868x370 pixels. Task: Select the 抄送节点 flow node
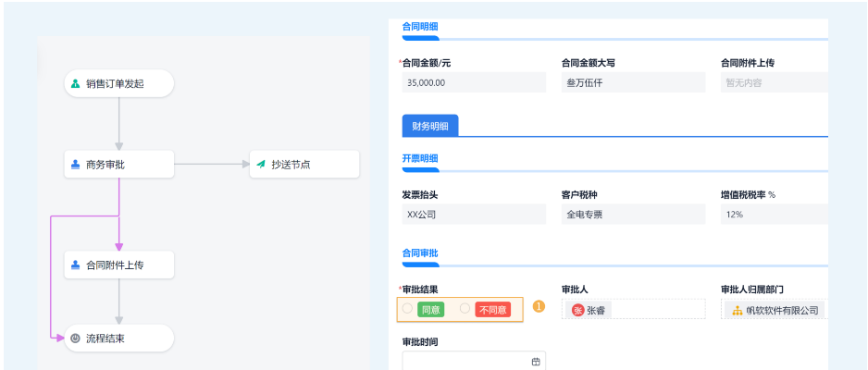(x=304, y=165)
